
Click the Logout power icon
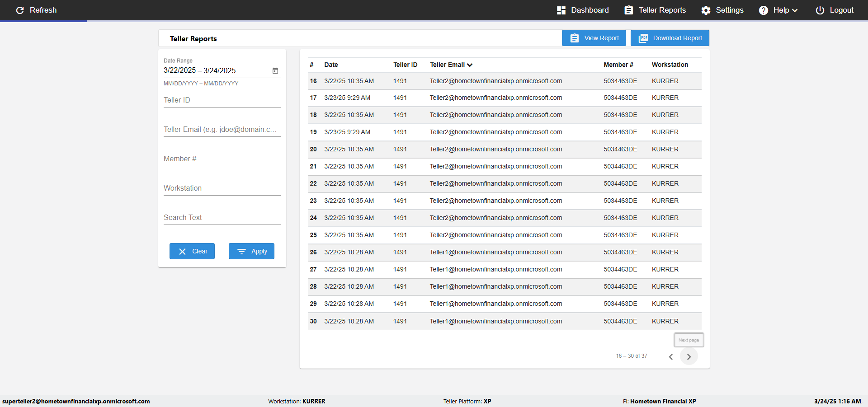[x=820, y=10]
